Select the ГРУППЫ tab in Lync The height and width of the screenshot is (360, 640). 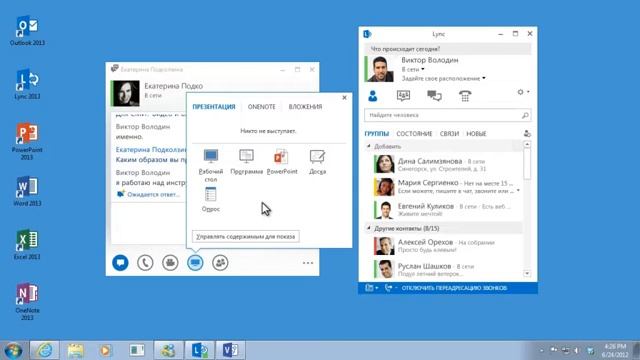377,134
